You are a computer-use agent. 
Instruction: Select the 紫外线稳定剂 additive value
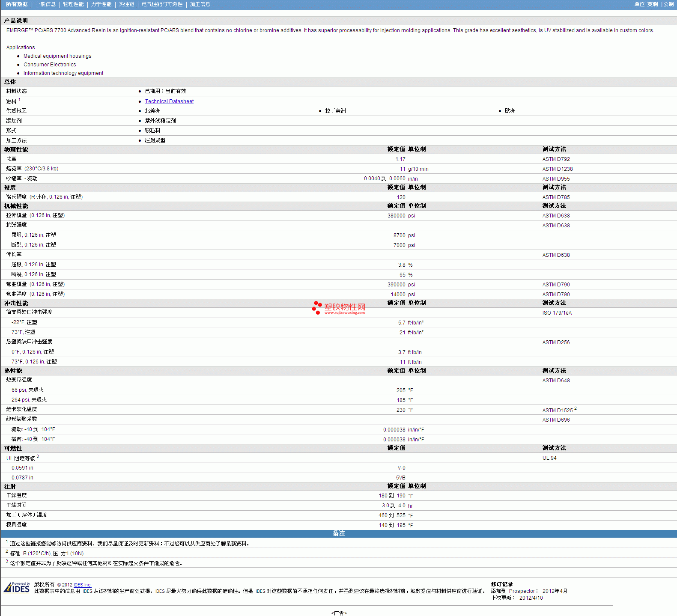click(160, 121)
